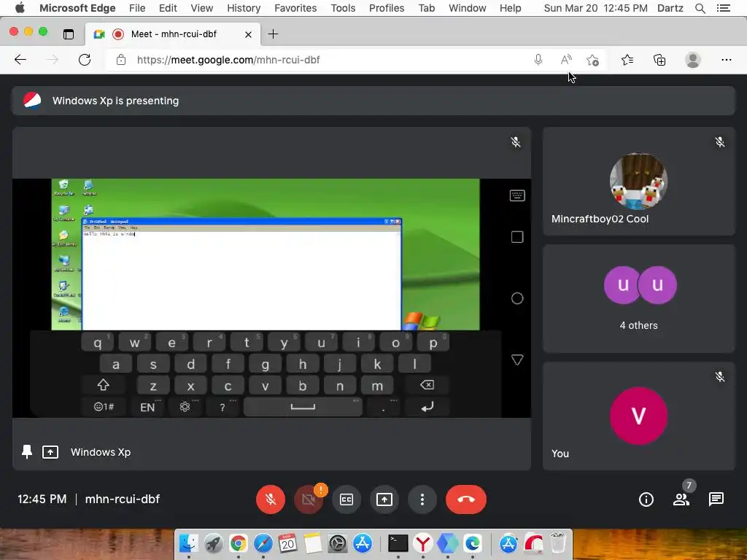Open System Preferences from the Dock
747x560 pixels.
(338, 542)
